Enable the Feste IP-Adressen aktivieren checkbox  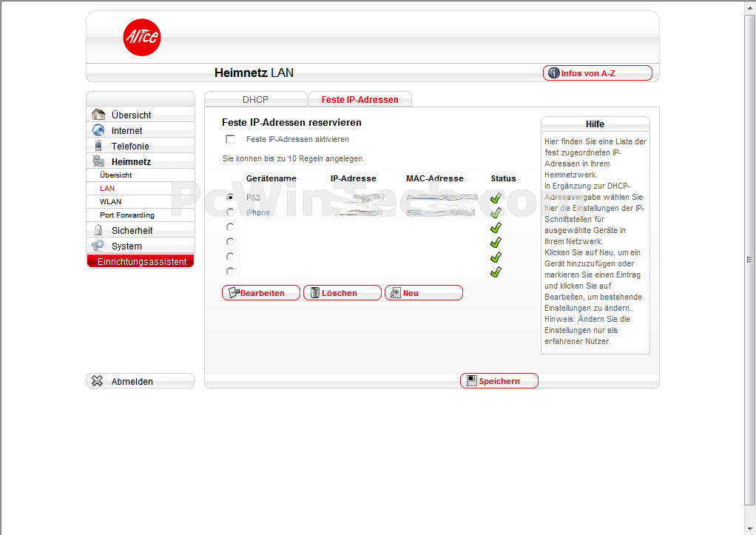coord(231,139)
